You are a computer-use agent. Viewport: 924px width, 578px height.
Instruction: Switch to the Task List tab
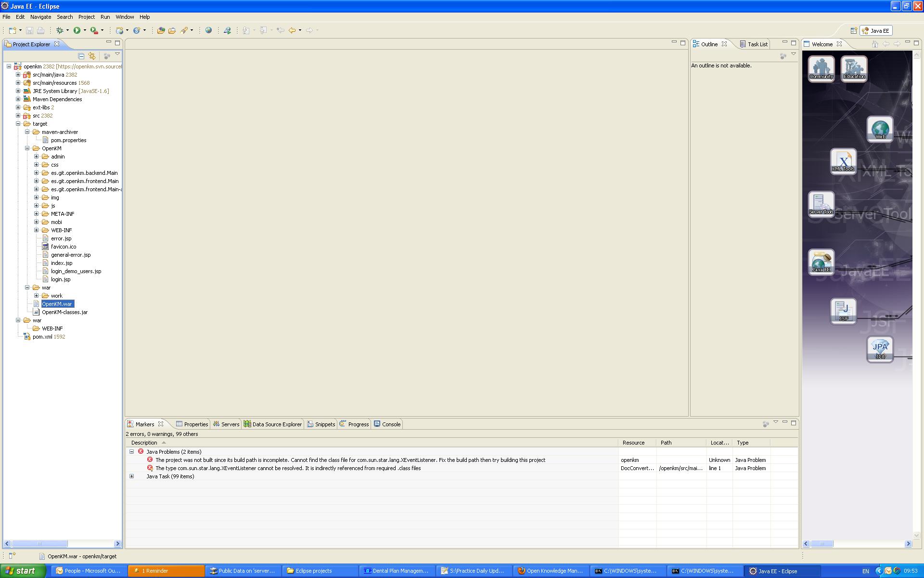(x=754, y=44)
